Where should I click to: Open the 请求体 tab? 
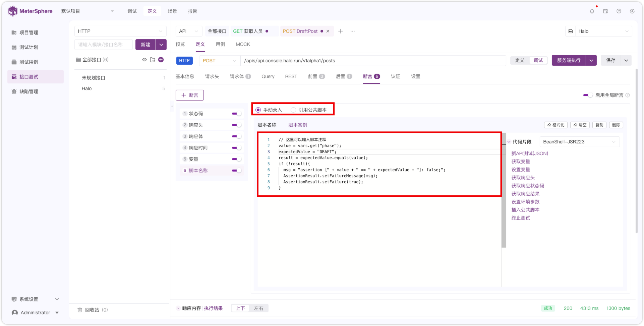pos(240,76)
